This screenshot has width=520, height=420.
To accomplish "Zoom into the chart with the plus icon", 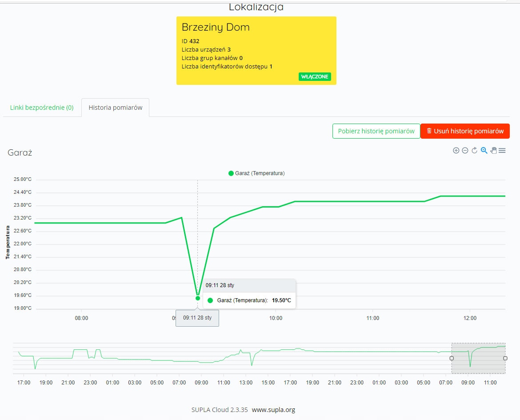I will (456, 151).
